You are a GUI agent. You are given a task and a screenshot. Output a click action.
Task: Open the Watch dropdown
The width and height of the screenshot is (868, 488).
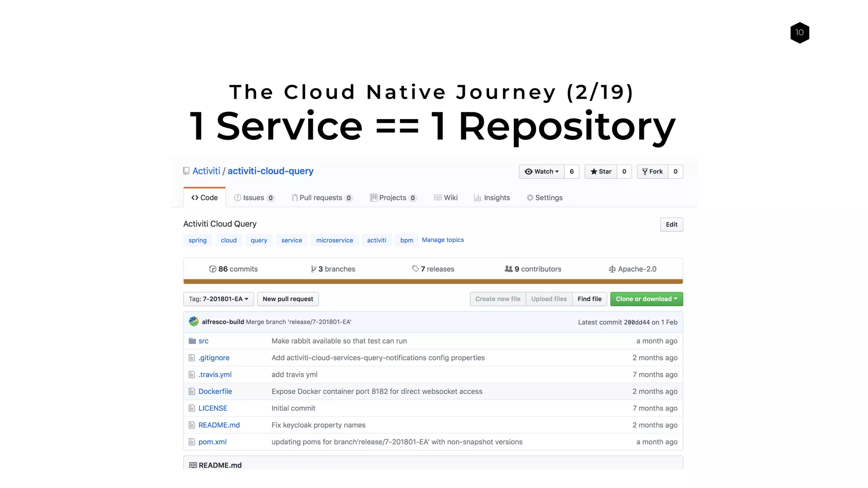pos(542,172)
